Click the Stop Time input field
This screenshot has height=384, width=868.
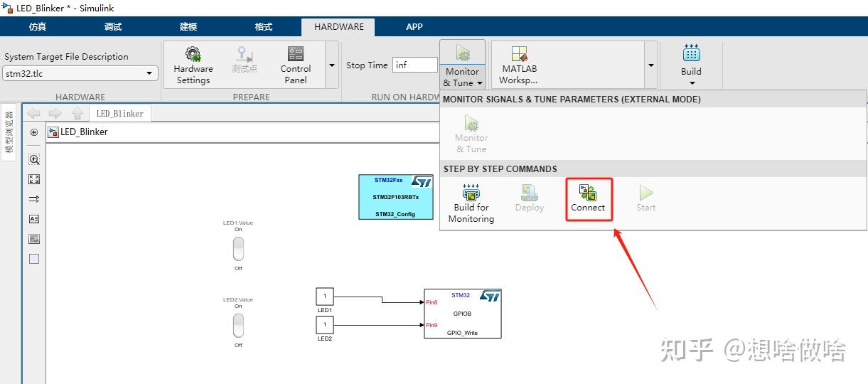pyautogui.click(x=415, y=65)
